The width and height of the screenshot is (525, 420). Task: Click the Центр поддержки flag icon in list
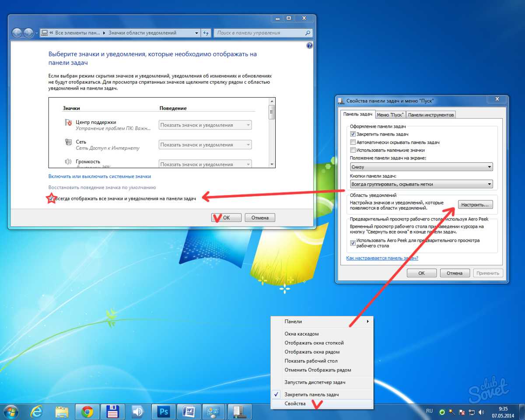68,123
